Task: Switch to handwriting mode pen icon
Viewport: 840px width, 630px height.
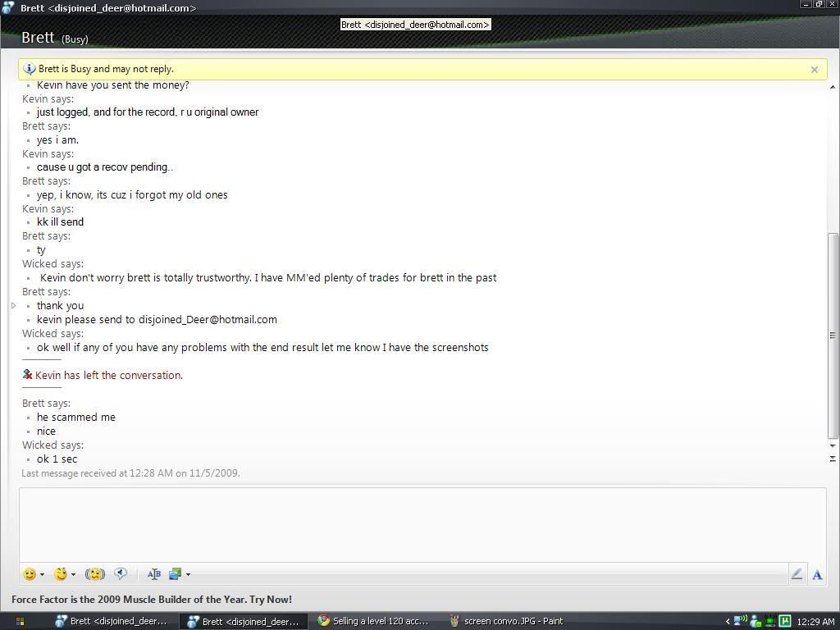Action: click(x=797, y=574)
